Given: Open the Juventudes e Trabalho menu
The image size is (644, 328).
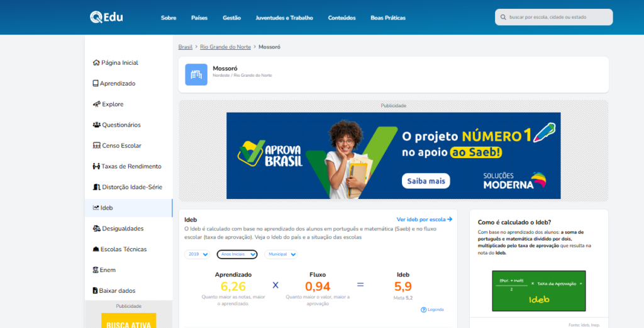Looking at the screenshot, I should point(284,18).
